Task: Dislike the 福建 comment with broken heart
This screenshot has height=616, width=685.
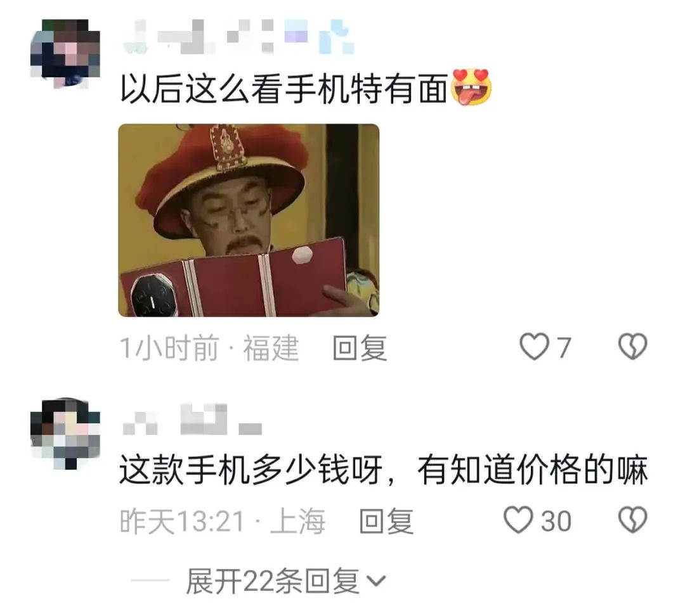Action: [632, 347]
